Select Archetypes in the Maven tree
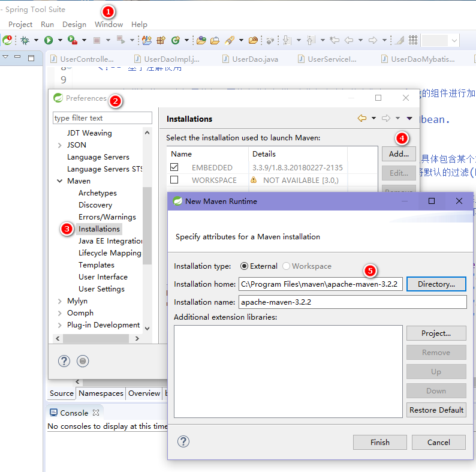The image size is (476, 472). coord(98,193)
